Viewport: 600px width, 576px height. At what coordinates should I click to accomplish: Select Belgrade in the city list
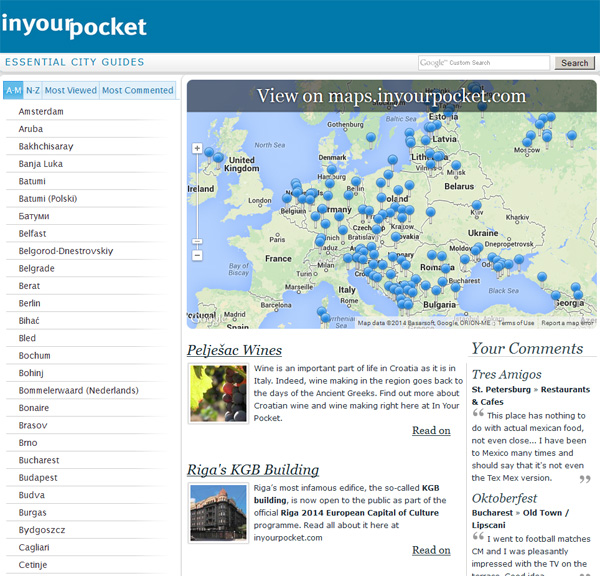click(36, 268)
